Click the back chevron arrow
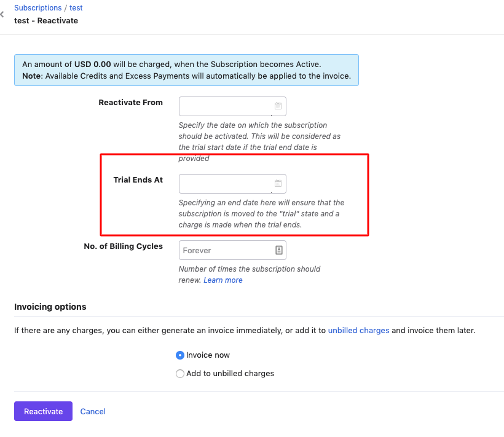This screenshot has height=437, width=504. pyautogui.click(x=2, y=14)
